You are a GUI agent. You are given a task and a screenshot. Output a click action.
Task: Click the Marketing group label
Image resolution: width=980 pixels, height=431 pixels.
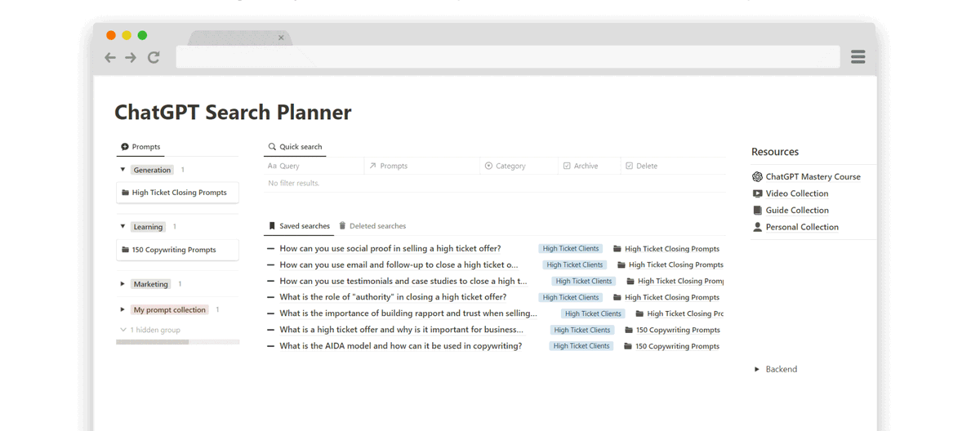[x=151, y=284]
